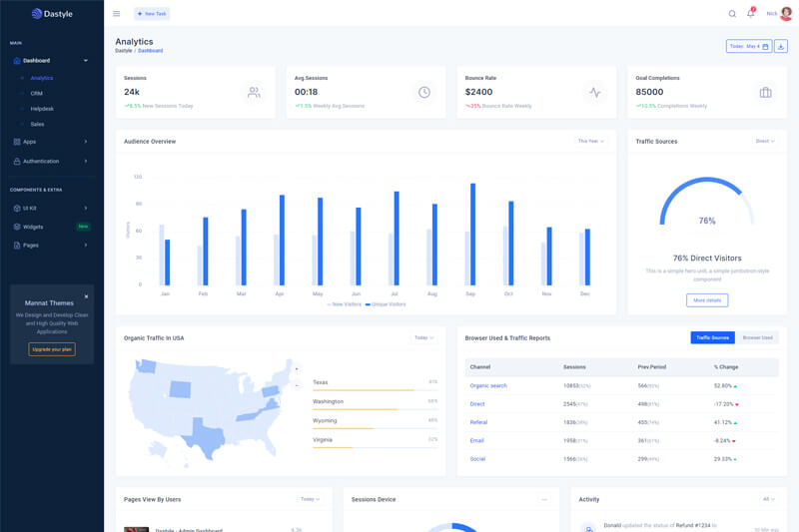Click the hamburger menu icon

[116, 14]
